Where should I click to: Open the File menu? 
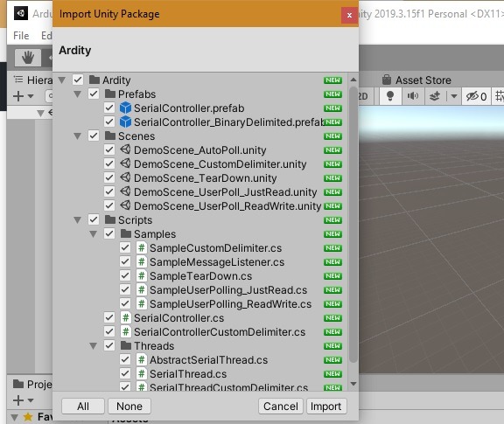pos(21,36)
